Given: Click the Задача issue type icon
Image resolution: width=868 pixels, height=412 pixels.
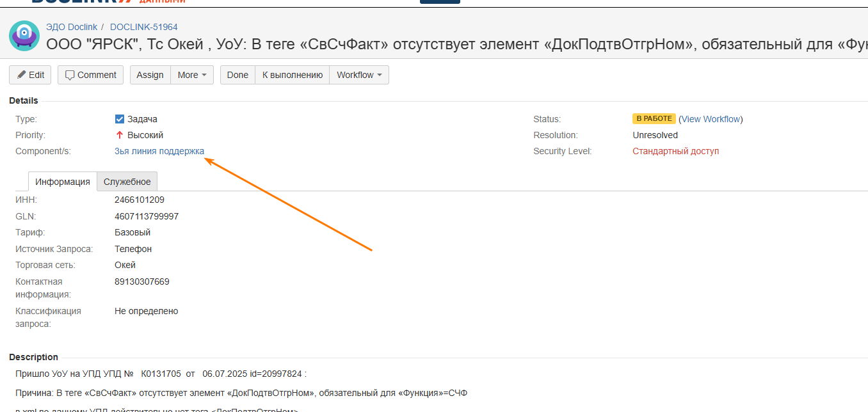Looking at the screenshot, I should [119, 119].
